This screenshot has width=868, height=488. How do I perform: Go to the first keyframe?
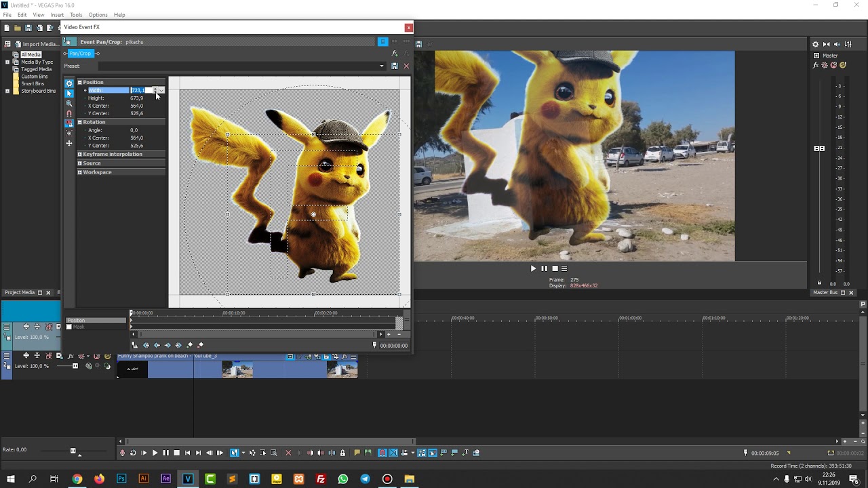click(x=146, y=346)
